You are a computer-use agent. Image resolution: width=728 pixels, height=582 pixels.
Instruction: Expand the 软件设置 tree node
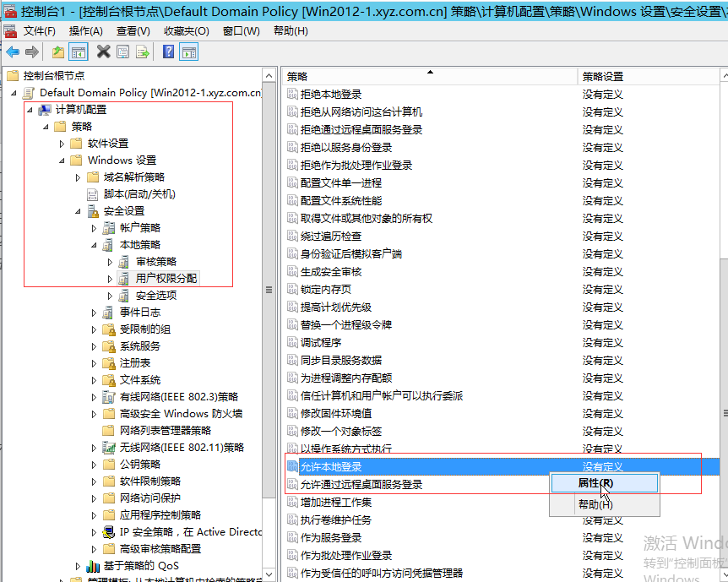coord(62,144)
